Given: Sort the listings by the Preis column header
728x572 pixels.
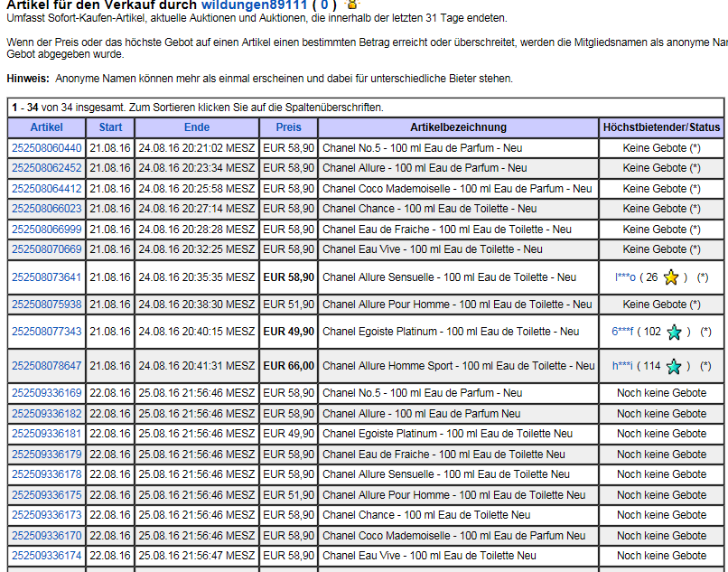Looking at the screenshot, I should (x=289, y=127).
